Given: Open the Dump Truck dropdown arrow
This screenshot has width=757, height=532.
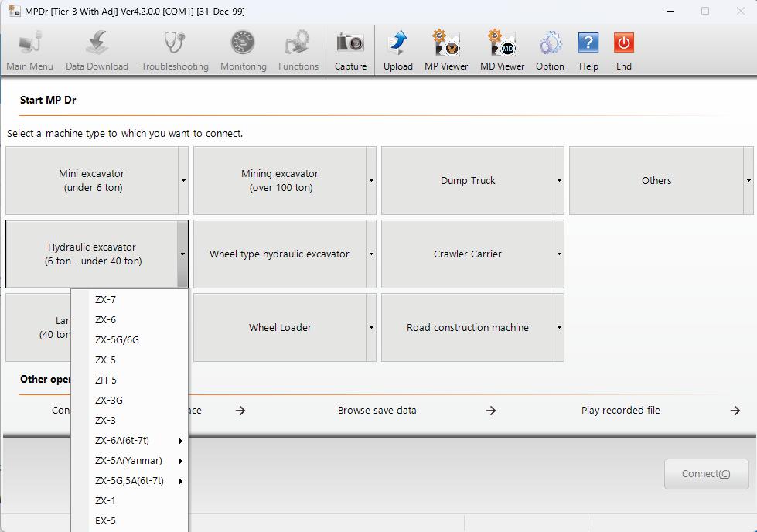Looking at the screenshot, I should pyautogui.click(x=559, y=181).
